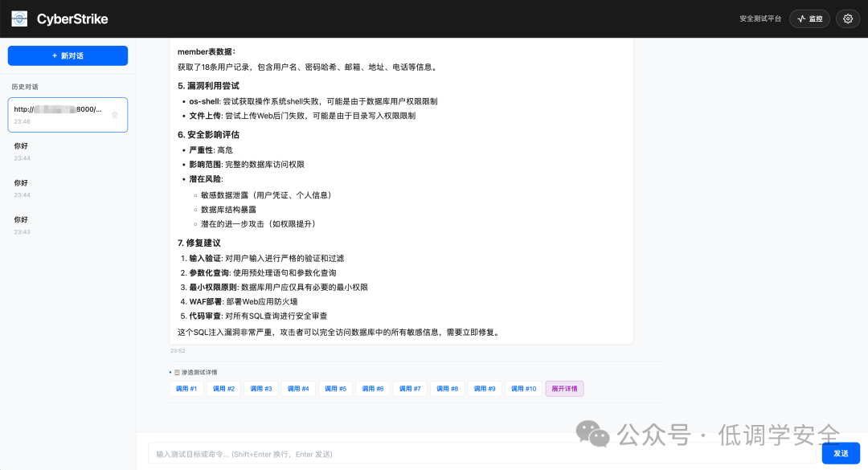868x470 pixels.
Task: Start a new chat with 新对话
Action: pyautogui.click(x=68, y=56)
